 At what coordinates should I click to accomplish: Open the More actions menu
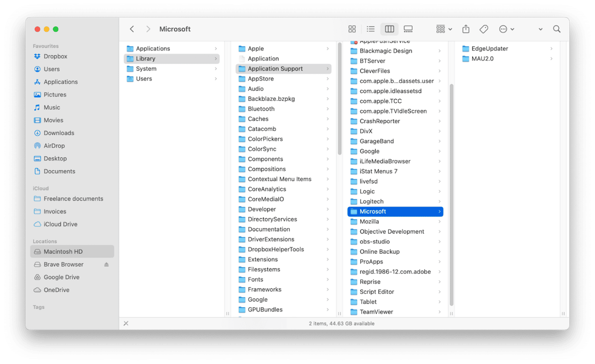506,29
